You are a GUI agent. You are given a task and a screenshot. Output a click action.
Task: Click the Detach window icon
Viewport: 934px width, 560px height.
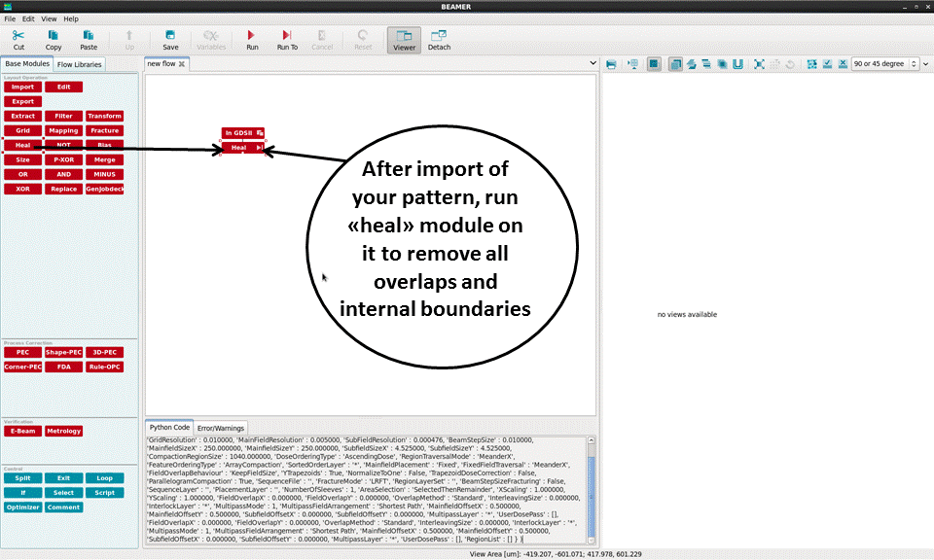[x=439, y=36]
